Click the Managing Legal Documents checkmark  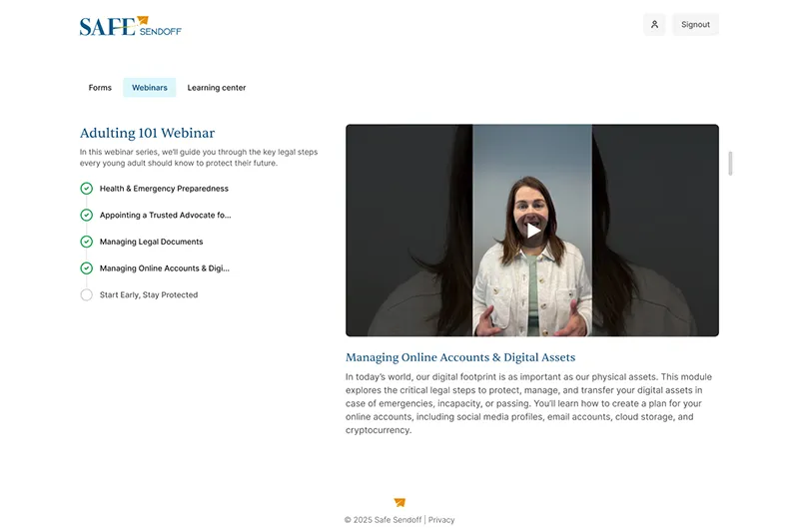tap(87, 242)
